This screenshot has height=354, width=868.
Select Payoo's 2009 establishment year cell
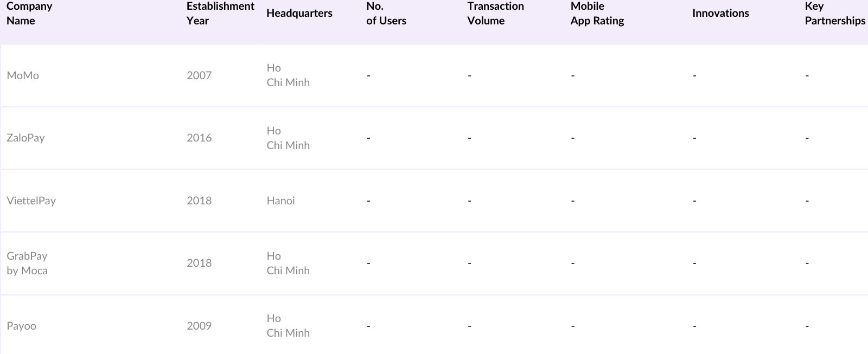click(199, 326)
